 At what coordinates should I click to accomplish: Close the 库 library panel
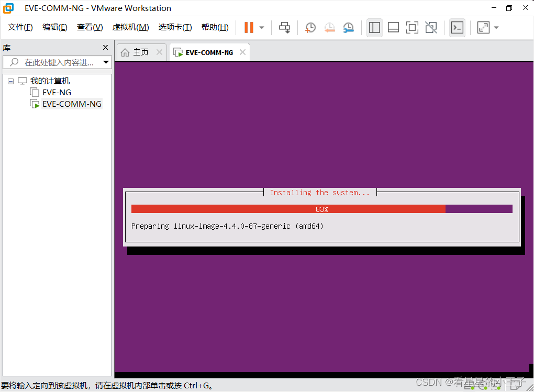point(106,47)
